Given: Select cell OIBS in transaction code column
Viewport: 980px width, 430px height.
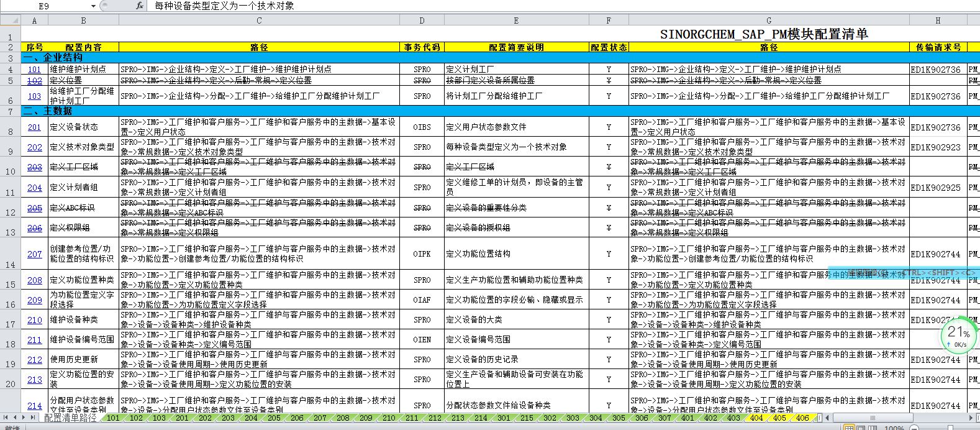Looking at the screenshot, I should (x=422, y=127).
